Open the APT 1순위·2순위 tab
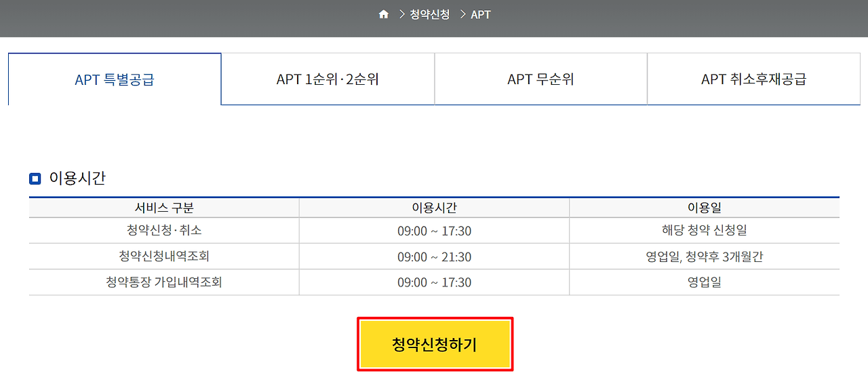The image size is (868, 376). 328,79
